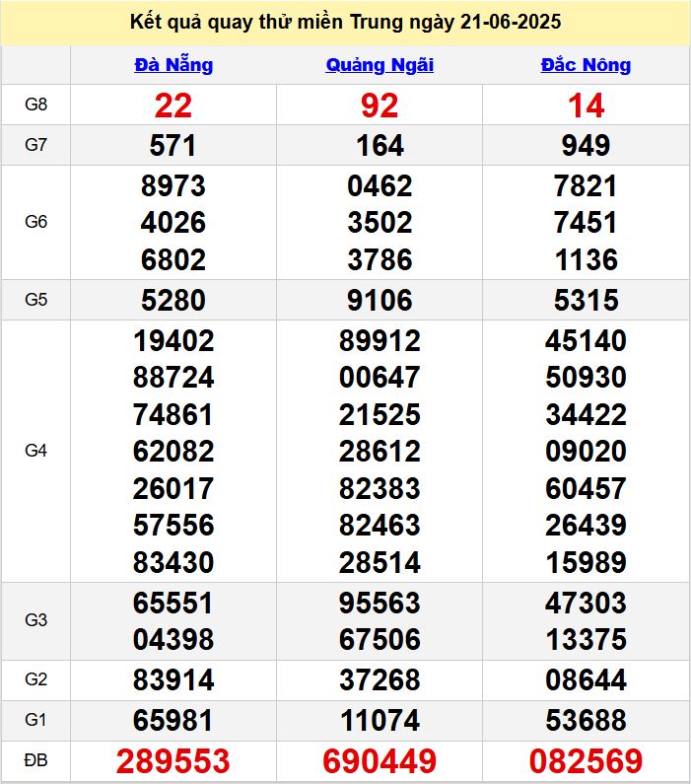Viewport: 691px width, 784px height.
Task: Select G4 number 09020
Action: tap(587, 452)
